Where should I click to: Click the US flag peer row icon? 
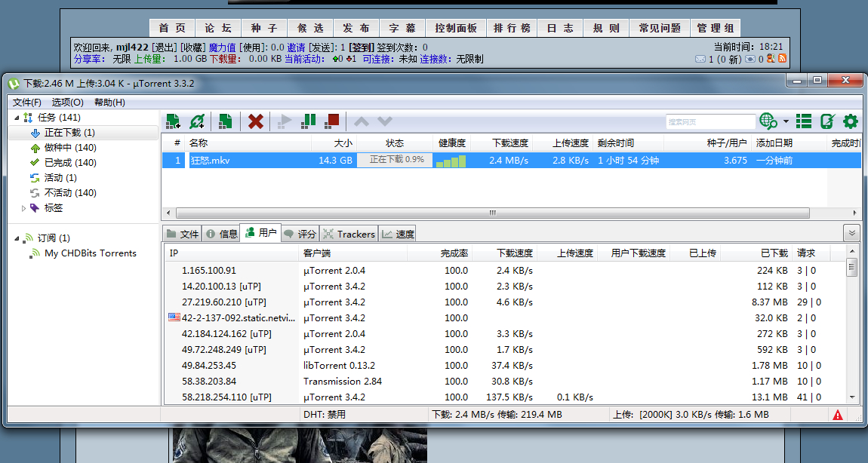click(x=174, y=317)
